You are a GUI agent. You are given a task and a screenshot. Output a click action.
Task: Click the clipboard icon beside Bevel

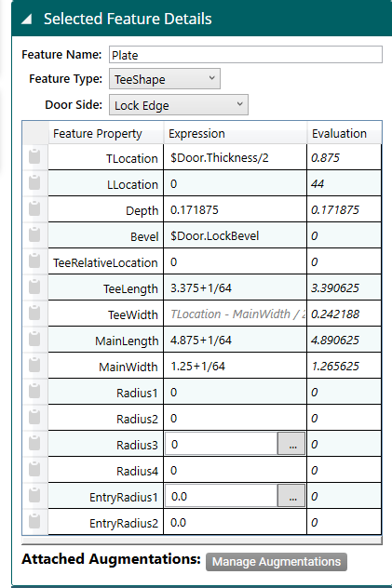click(34, 234)
